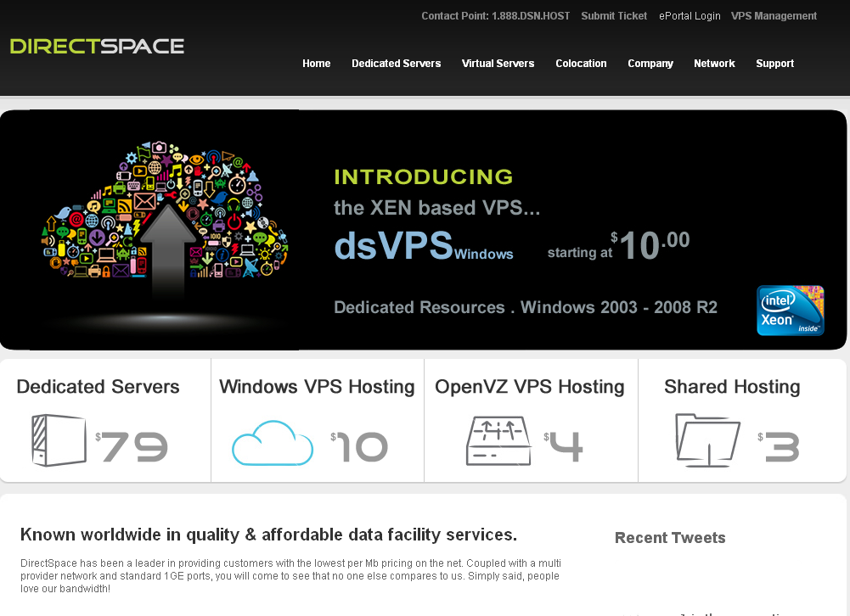Open the Dedicated Servers navigation menu
The image size is (850, 616).
pyautogui.click(x=397, y=64)
